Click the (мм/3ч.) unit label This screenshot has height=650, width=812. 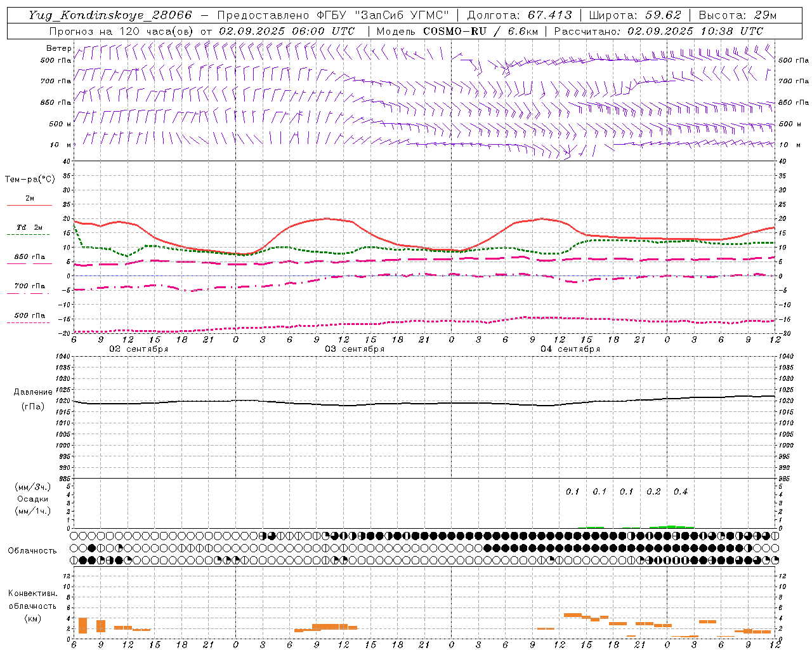point(32,487)
